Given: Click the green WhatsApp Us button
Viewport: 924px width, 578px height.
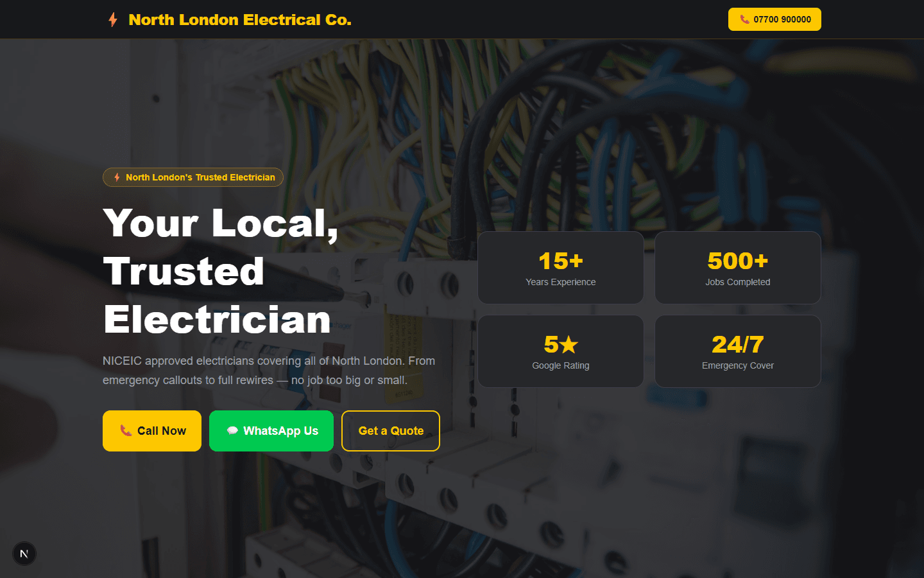Looking at the screenshot, I should pyautogui.click(x=271, y=431).
